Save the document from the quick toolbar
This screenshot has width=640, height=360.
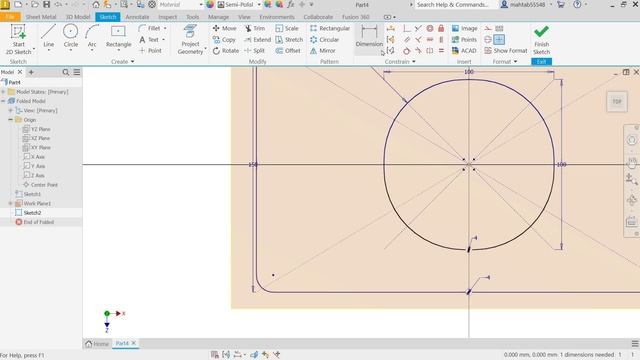coord(47,4)
